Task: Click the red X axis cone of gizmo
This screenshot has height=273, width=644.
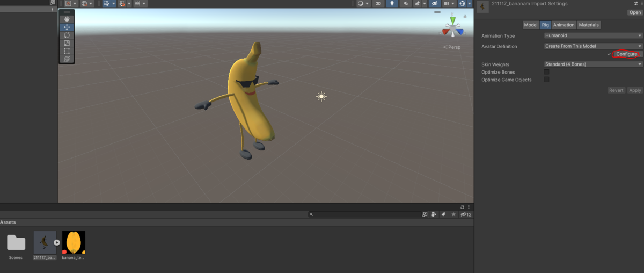Action: [447, 32]
